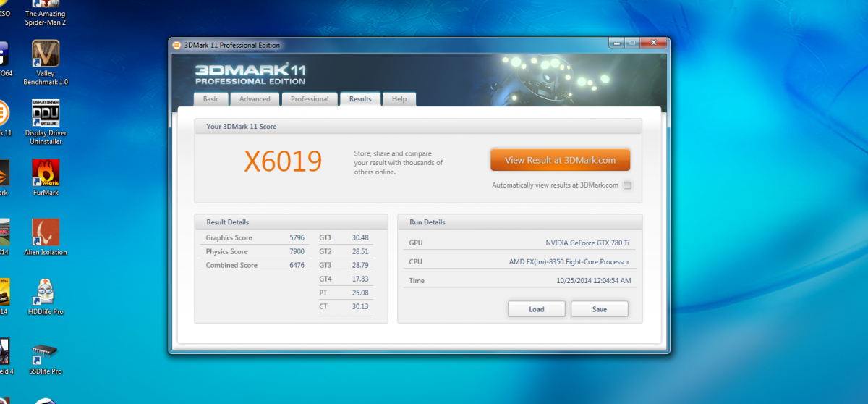The height and width of the screenshot is (404, 868).
Task: Click the Physics Score value 7900
Action: point(297,251)
